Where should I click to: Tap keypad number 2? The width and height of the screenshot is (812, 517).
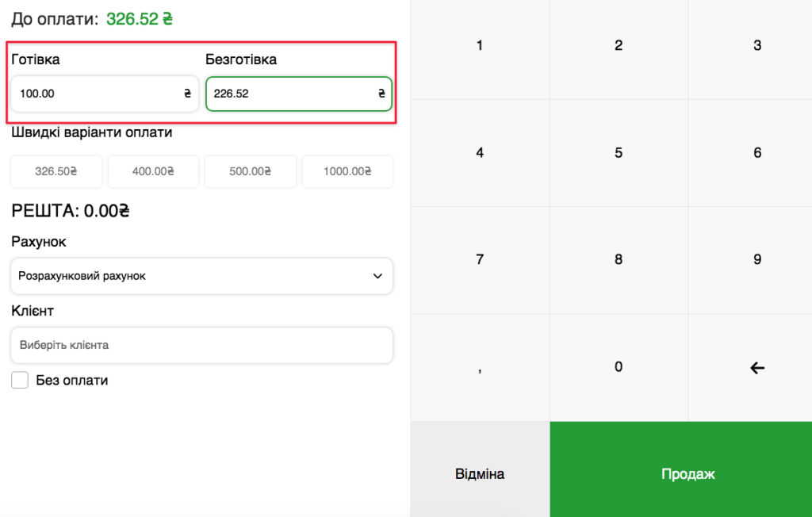619,46
